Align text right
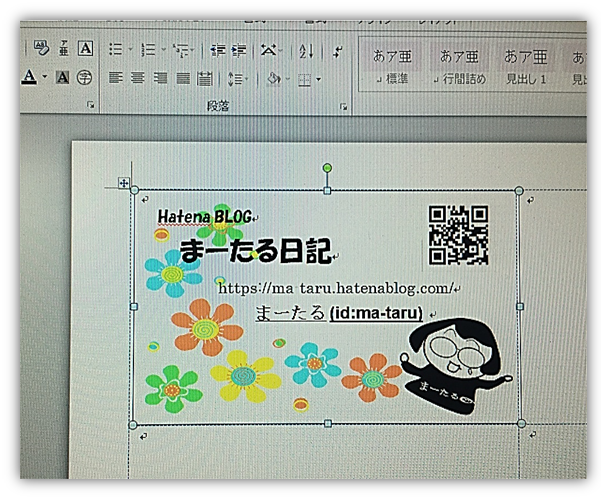This screenshot has width=601, height=504. pyautogui.click(x=160, y=78)
